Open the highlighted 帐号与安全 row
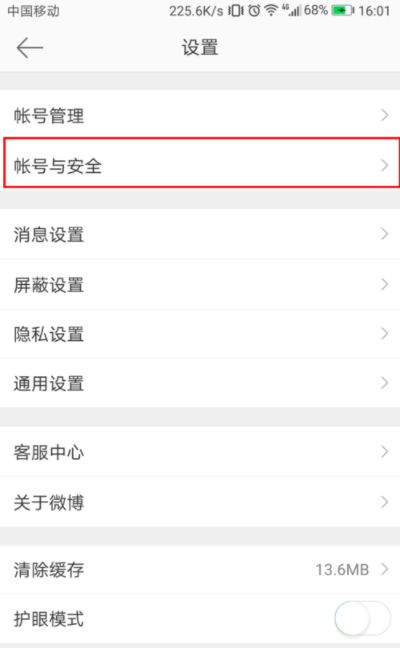Screen dimensions: 400x648 pyautogui.click(x=202, y=163)
